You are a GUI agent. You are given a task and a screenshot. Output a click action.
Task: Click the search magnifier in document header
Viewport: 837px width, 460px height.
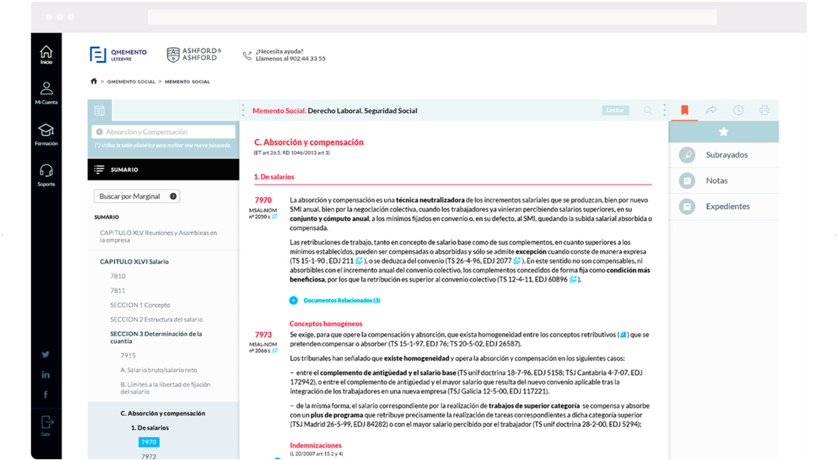648,110
